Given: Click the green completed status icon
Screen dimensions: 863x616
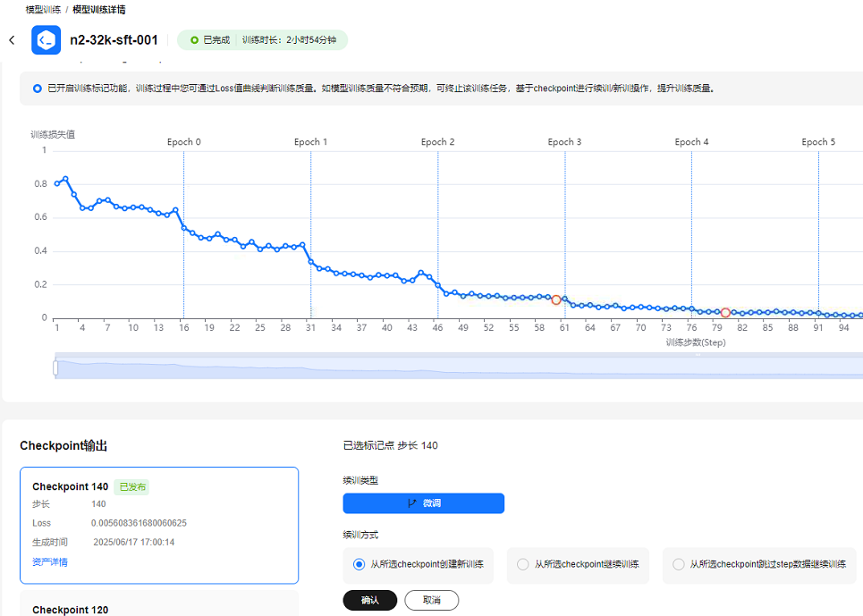Looking at the screenshot, I should pos(194,40).
